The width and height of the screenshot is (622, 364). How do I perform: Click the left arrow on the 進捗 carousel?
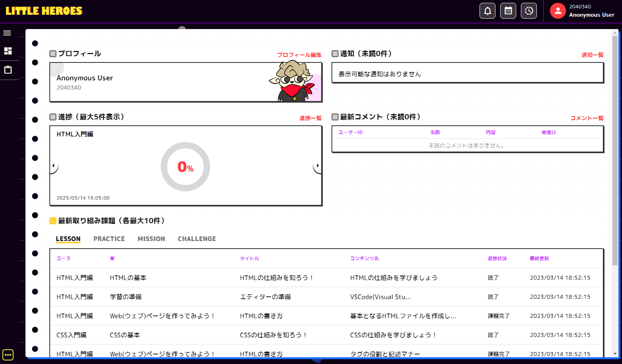(x=53, y=165)
